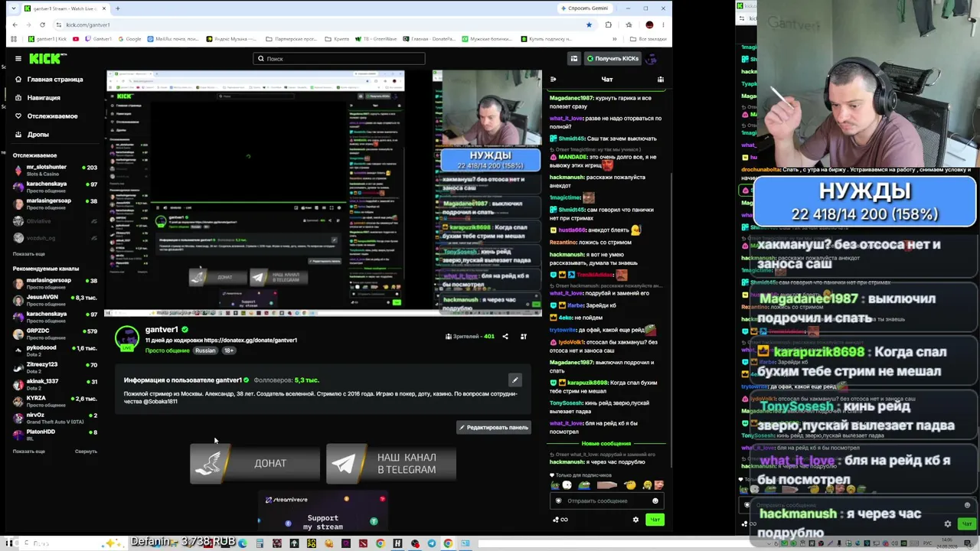Open Google bookmark in bookmarks bar
This screenshot has height=551, width=980.
click(129, 39)
